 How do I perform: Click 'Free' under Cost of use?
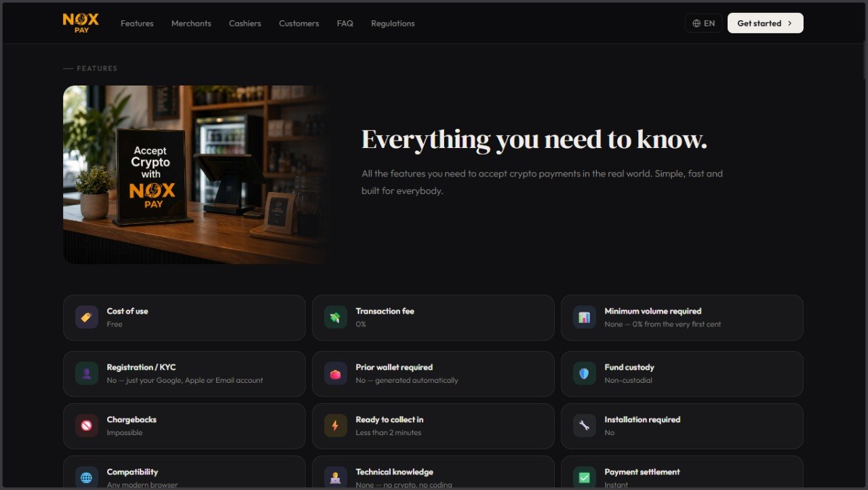point(115,324)
